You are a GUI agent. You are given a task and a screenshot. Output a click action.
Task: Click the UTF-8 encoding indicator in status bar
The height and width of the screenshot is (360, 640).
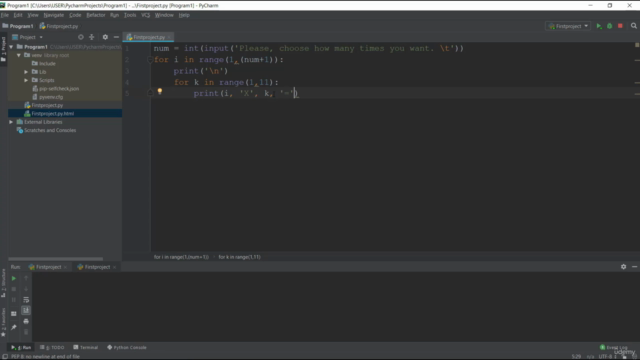[604, 356]
